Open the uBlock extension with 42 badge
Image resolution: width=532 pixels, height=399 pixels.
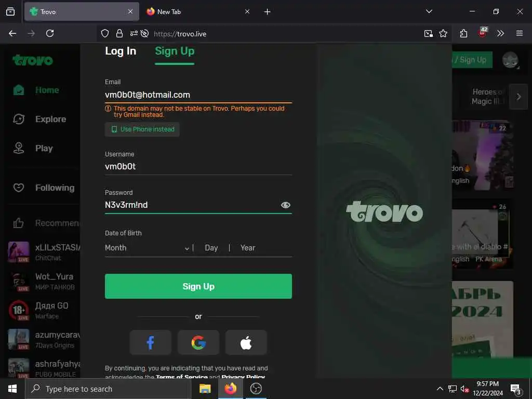click(x=483, y=33)
